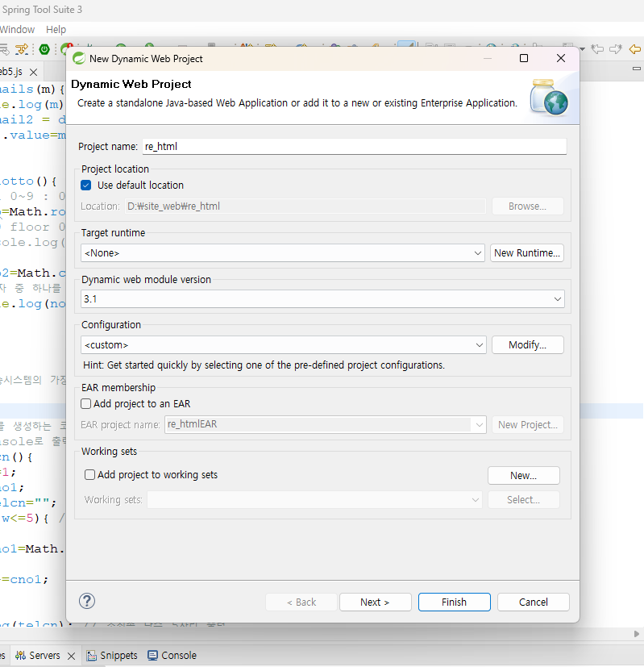Click the Spring leaf icon in dialog title
Viewport: 644px width, 667px height.
(79, 58)
